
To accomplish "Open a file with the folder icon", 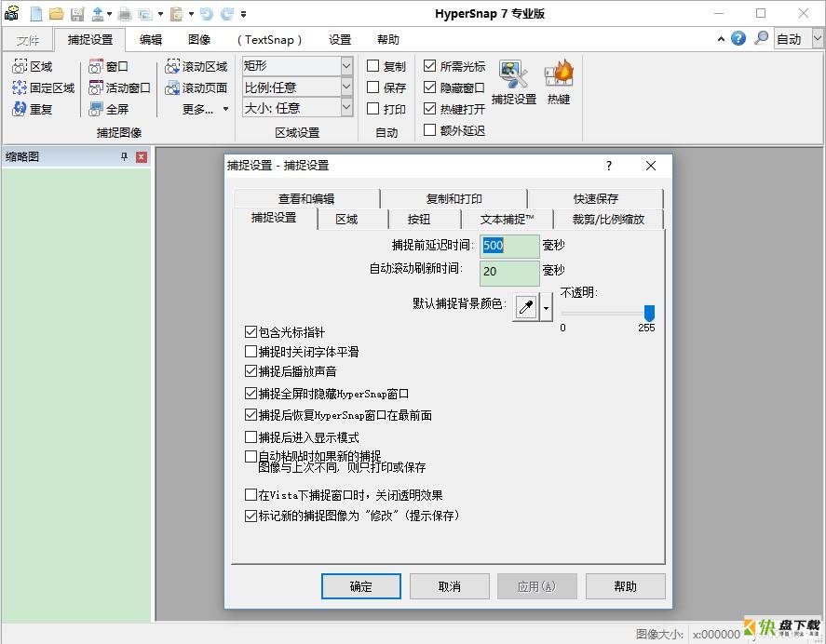I will pos(57,14).
